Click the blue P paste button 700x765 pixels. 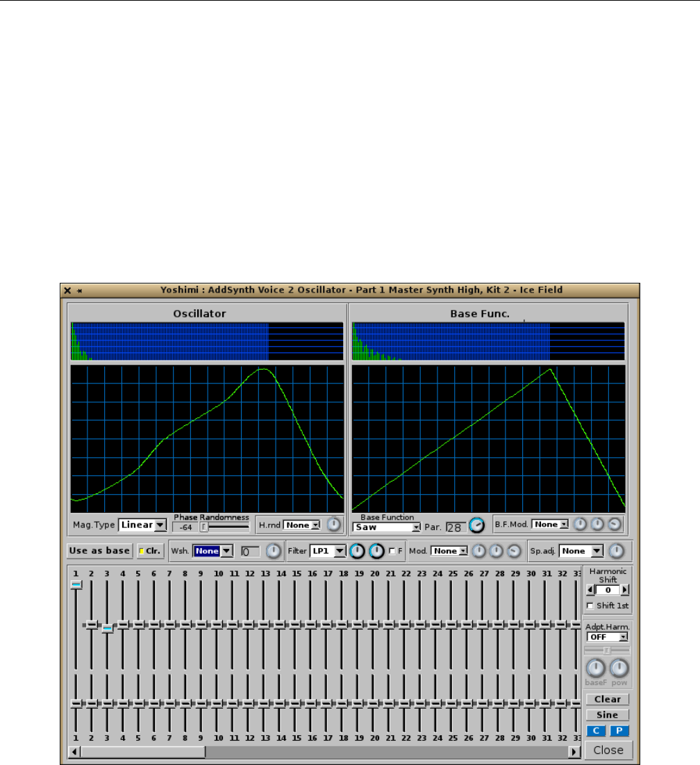pyautogui.click(x=619, y=730)
